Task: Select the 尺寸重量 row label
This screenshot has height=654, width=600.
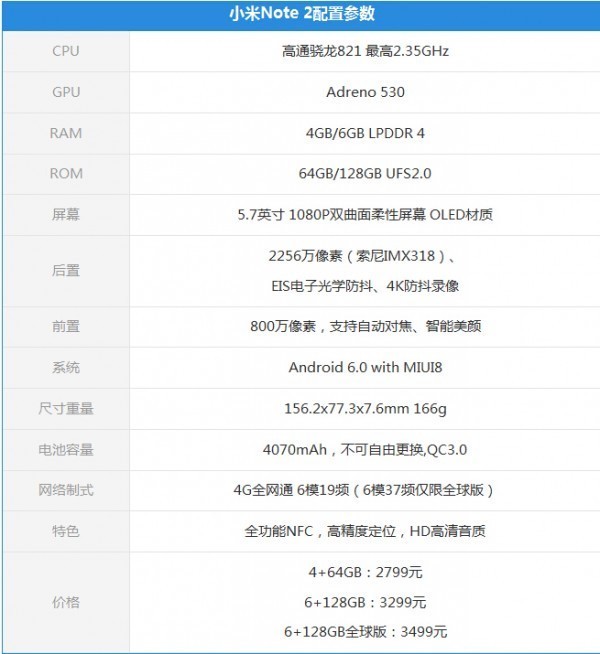Action: 66,408
